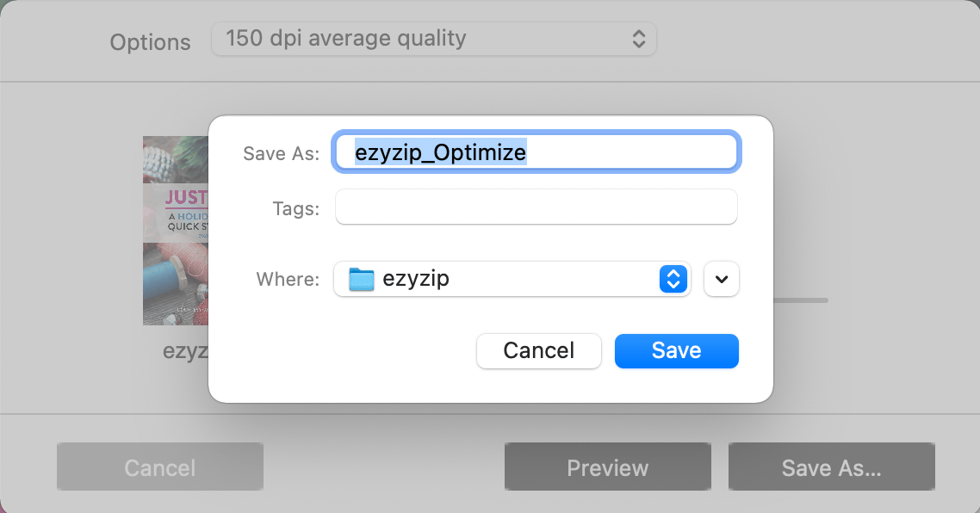Click the up/down chevrons on Options popup
Viewport: 980px width, 513px height.
coord(638,39)
